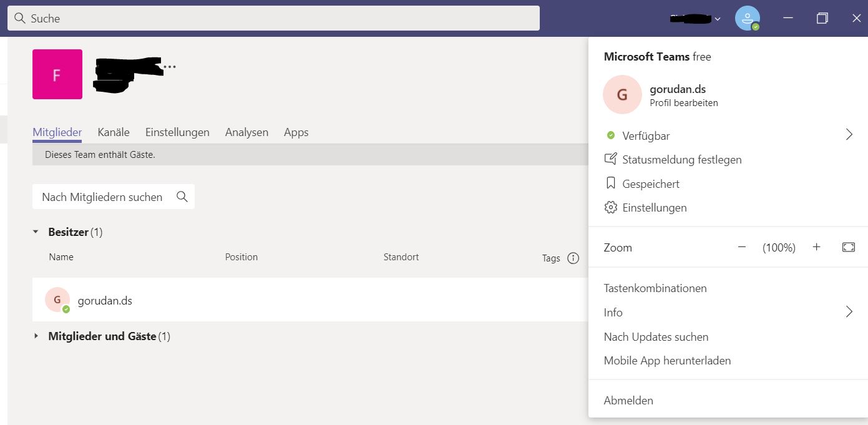This screenshot has width=868, height=425.
Task: Click the 'Dieses Team enthält Gäste.' notice
Action: 100,155
